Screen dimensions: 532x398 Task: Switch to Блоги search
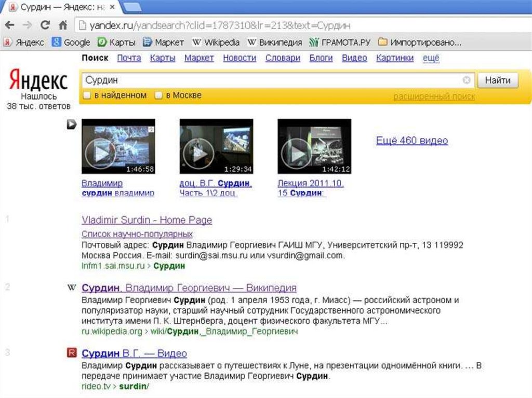point(321,58)
